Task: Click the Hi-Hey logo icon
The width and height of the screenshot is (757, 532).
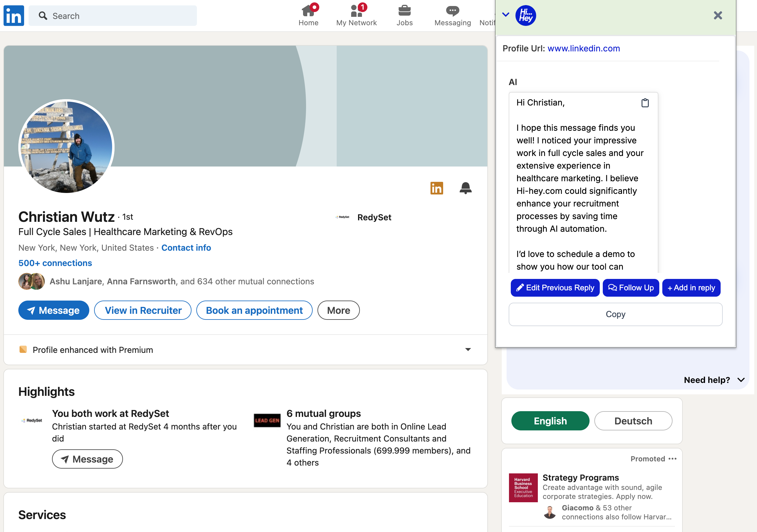Action: tap(525, 16)
